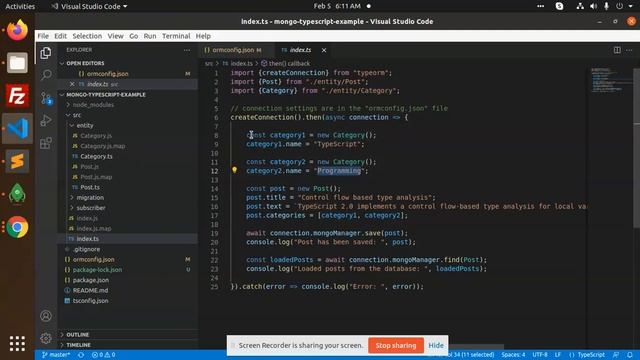This screenshot has width=640, height=360.
Task: Launch Firefox from the dock
Action: (17, 30)
